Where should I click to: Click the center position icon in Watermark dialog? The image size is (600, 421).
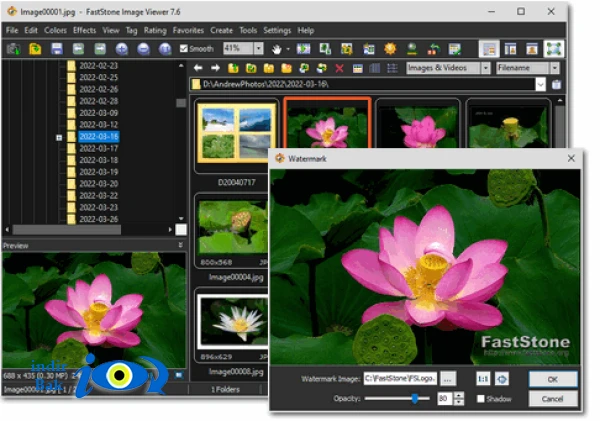[502, 379]
